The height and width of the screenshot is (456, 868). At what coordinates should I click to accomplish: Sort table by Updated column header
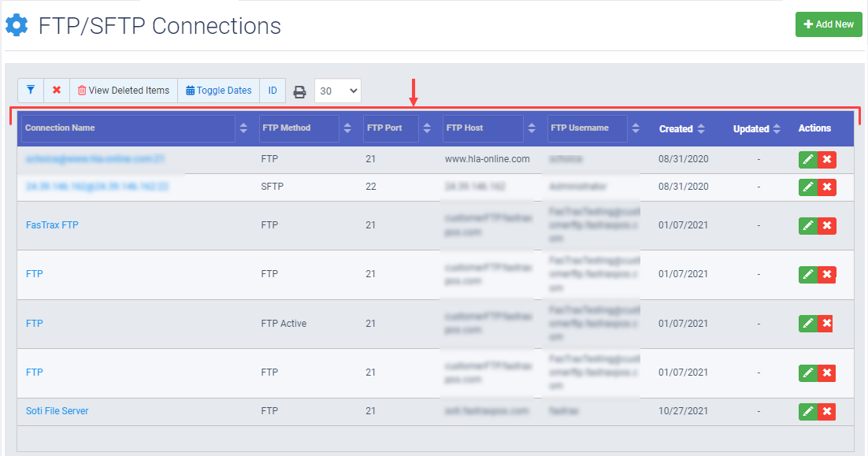point(756,128)
